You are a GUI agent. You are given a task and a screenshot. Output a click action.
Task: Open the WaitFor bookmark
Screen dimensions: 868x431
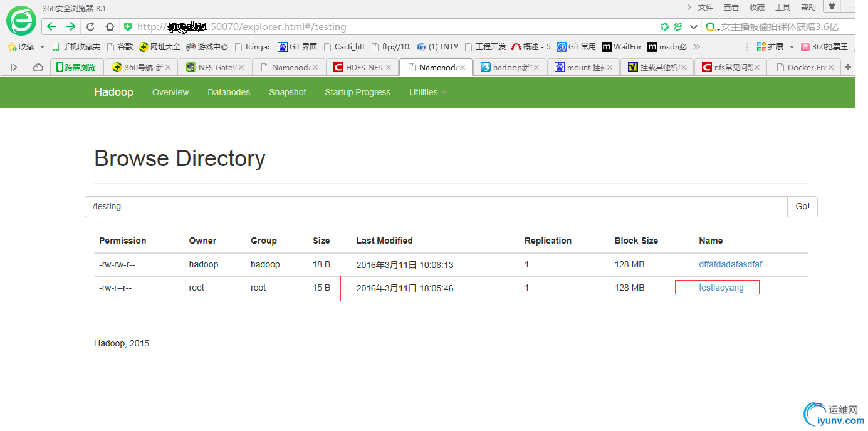point(622,47)
